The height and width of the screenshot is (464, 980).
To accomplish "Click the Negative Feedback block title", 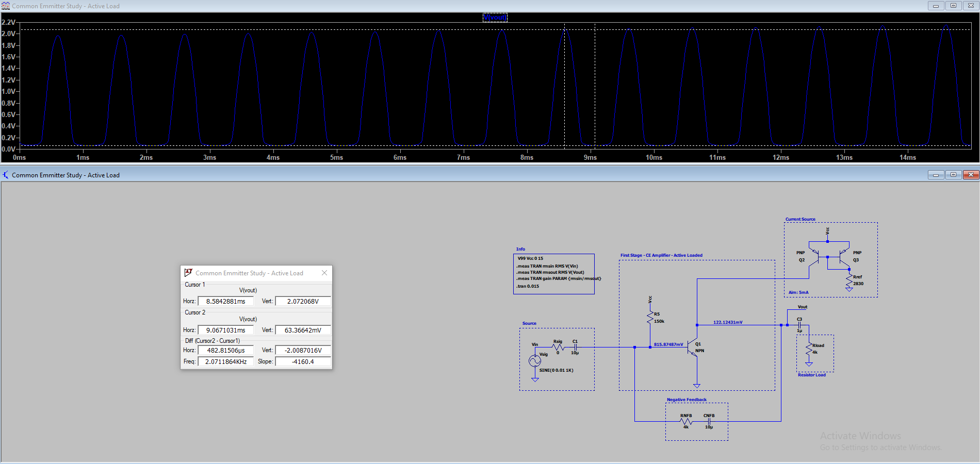I will click(x=687, y=400).
